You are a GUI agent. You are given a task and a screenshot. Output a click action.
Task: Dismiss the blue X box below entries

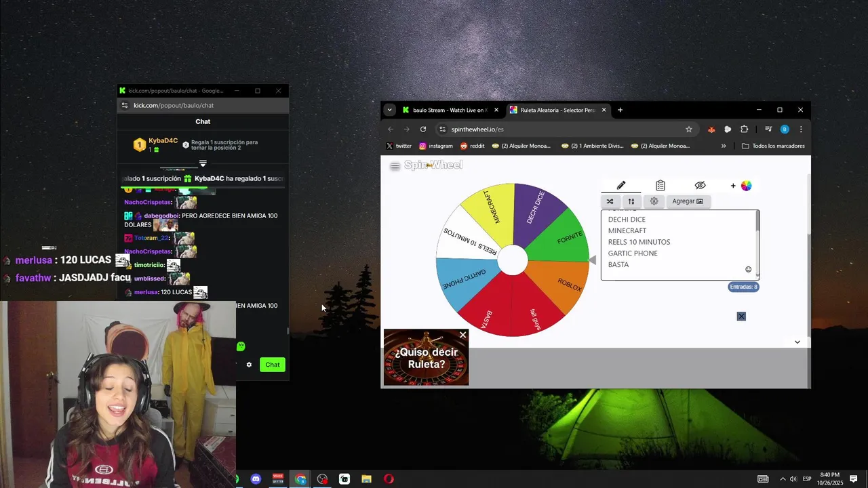point(741,317)
